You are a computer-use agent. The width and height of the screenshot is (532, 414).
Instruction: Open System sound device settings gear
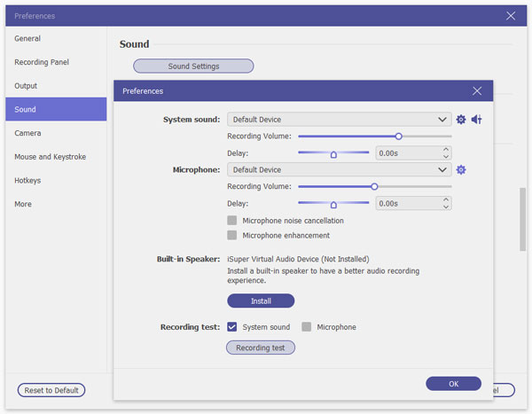pyautogui.click(x=461, y=120)
